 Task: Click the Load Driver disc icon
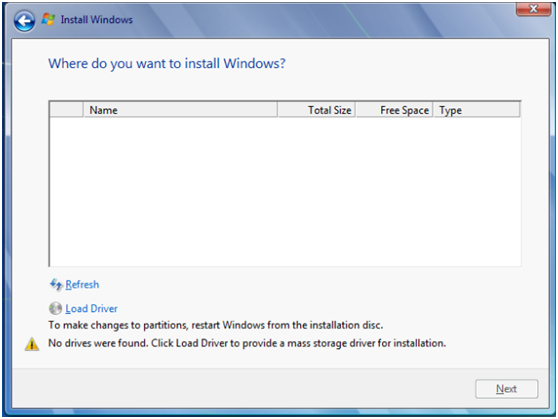pos(56,308)
